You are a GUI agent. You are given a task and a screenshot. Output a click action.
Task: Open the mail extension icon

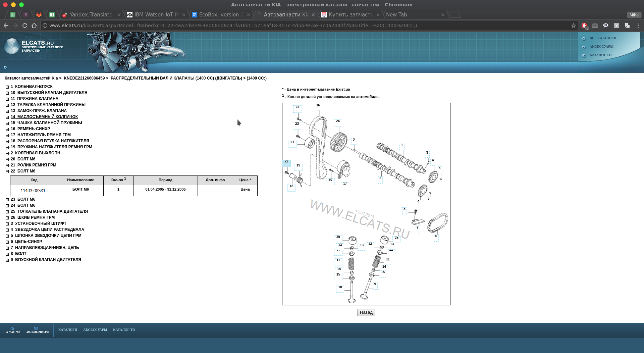(x=595, y=26)
